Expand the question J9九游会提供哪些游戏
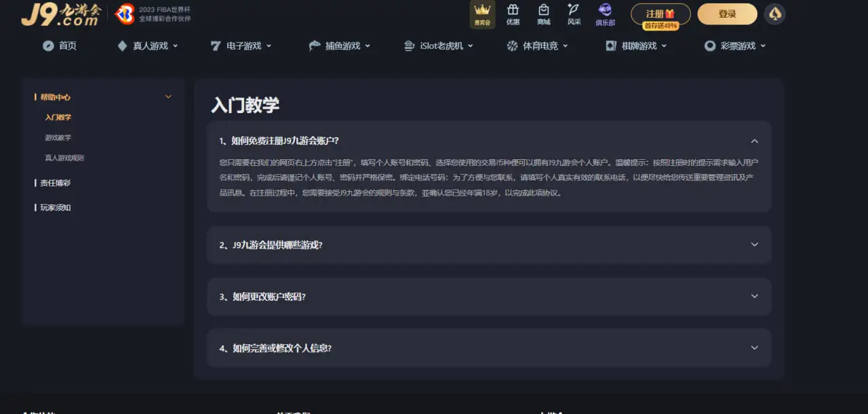The image size is (868, 414). click(x=754, y=245)
